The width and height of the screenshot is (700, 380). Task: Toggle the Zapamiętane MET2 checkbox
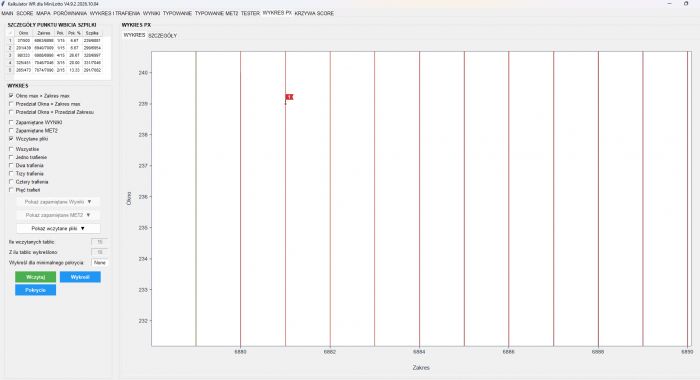11,130
